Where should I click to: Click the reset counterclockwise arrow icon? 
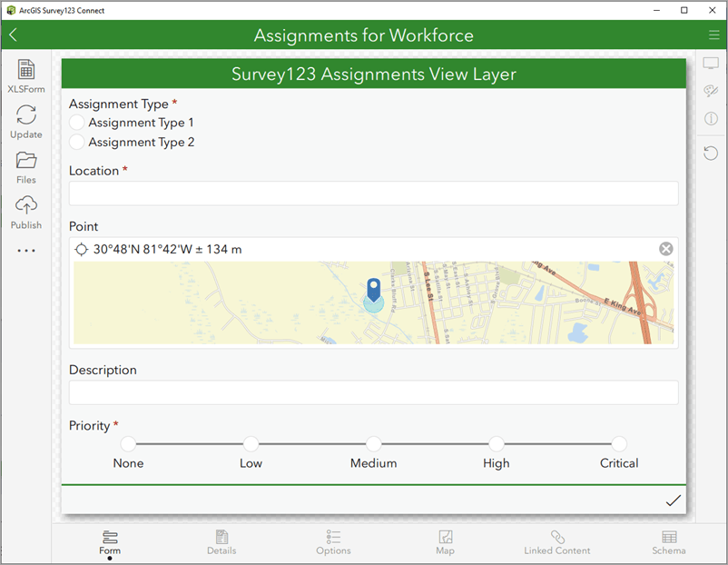coord(711,153)
